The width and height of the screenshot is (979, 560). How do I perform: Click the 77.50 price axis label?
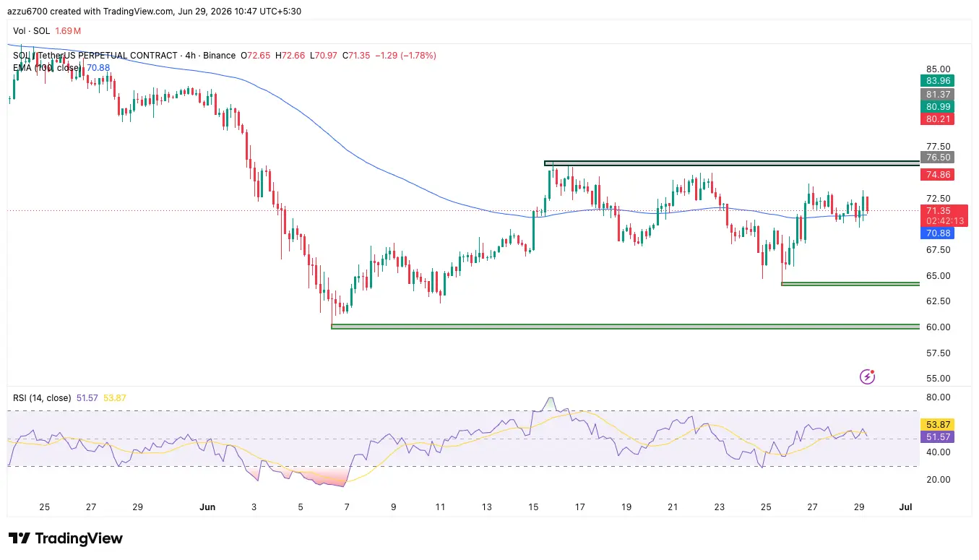[x=937, y=147]
